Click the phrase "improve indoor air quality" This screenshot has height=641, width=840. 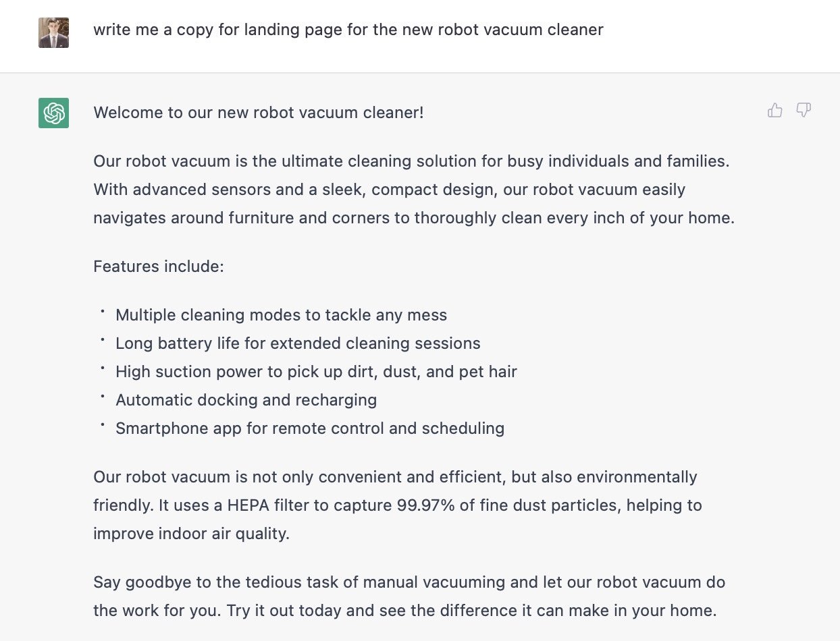click(x=191, y=534)
